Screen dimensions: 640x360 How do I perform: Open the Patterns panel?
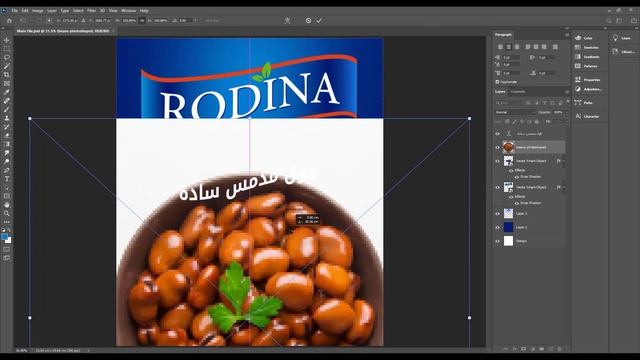[x=586, y=66]
